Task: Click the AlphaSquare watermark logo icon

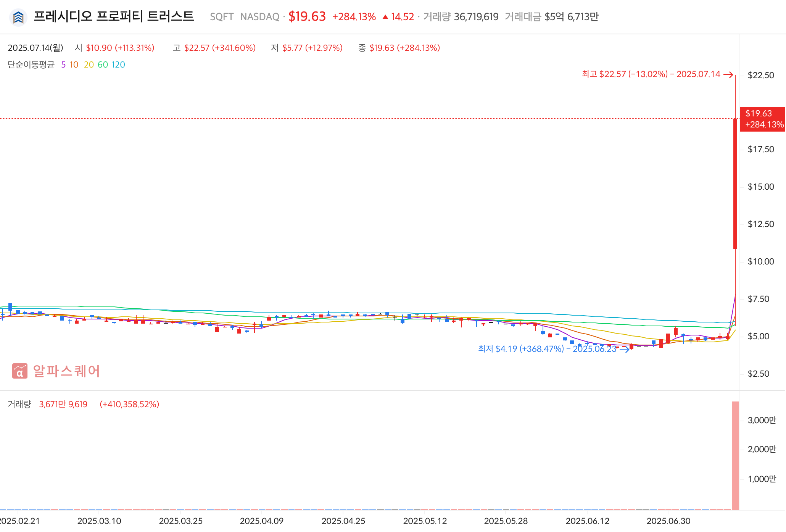Action: coord(20,371)
